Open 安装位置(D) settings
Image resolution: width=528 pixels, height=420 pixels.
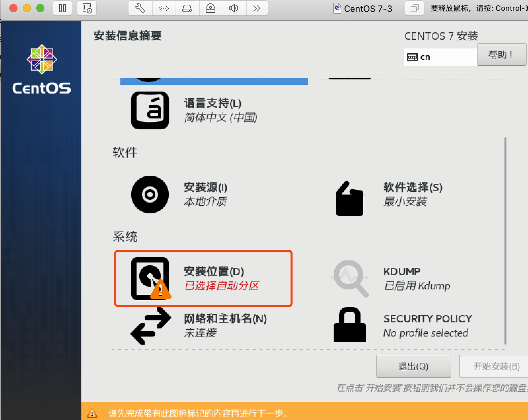tap(214, 271)
